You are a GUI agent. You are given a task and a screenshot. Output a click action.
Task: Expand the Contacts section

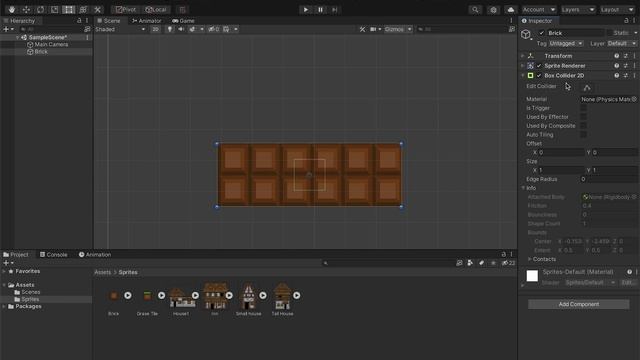(530, 259)
